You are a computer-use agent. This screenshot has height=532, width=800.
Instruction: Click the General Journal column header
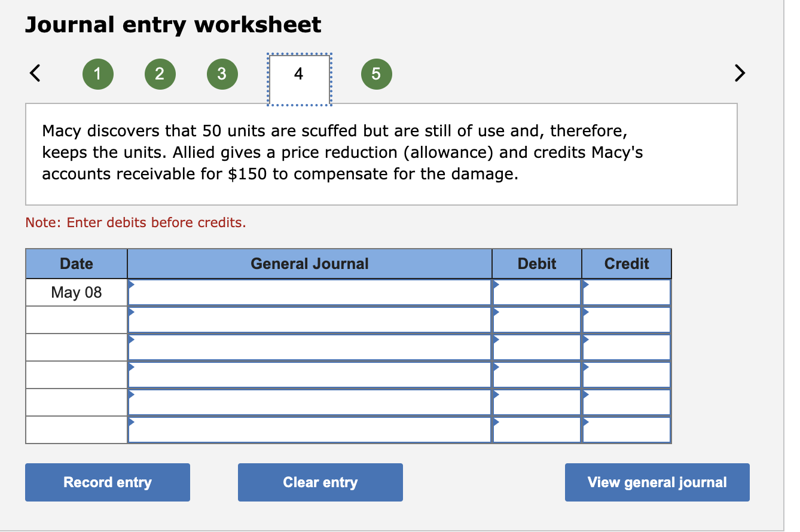click(x=310, y=264)
